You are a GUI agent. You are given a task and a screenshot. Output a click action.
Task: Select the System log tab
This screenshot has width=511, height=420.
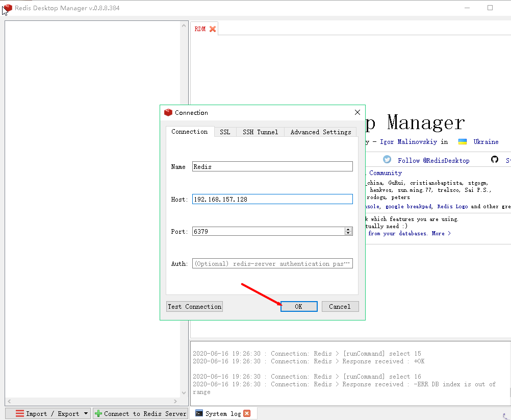(x=223, y=413)
